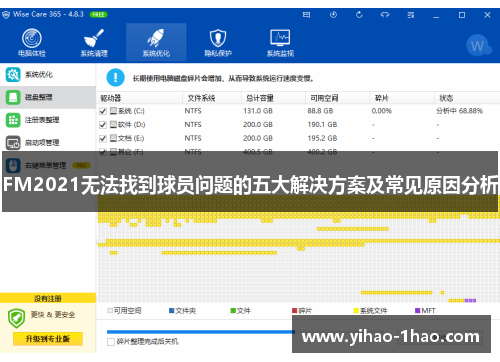Image resolution: width=500 pixels, height=362 pixels.
Task: Click the FREE badge in the title bar
Action: pos(98,15)
